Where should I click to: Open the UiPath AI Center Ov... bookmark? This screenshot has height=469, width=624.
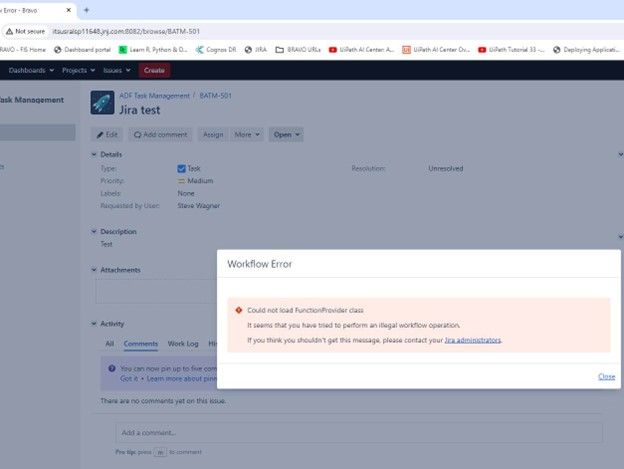point(436,50)
